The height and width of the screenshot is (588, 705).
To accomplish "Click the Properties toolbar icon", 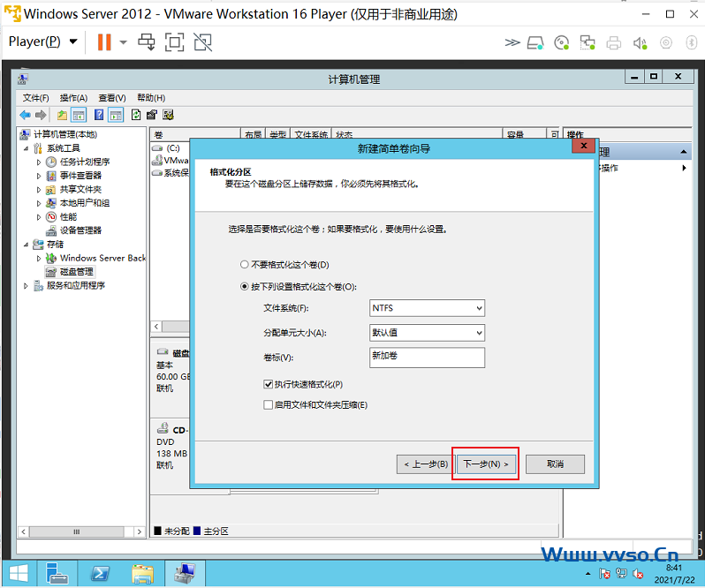I will point(152,116).
